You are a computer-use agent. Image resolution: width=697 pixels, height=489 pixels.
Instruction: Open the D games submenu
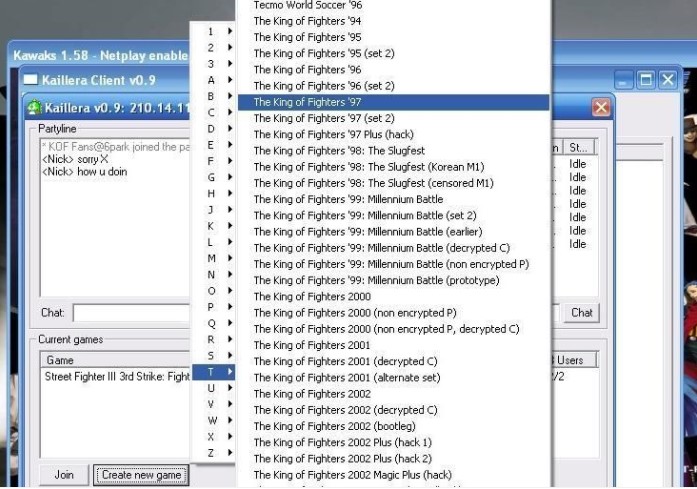213,129
